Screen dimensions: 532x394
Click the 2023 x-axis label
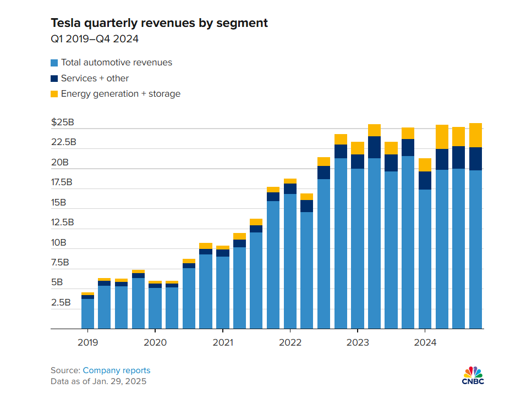(358, 342)
